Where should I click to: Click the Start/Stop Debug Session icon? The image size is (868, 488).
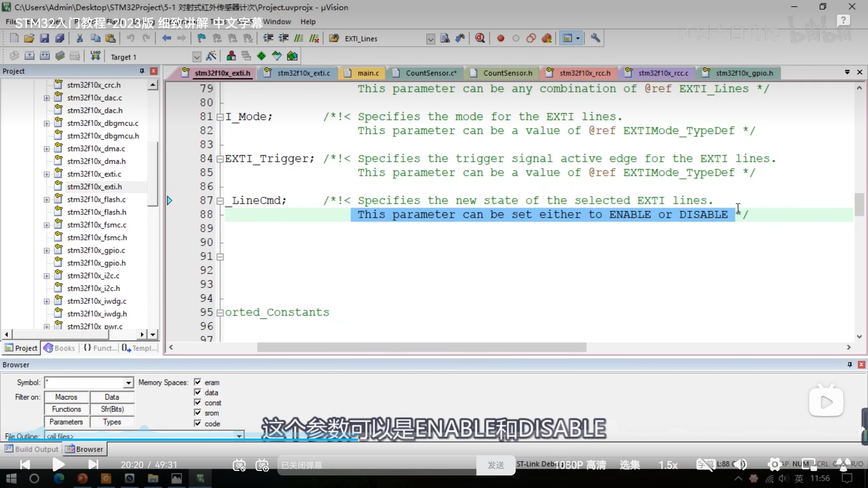[479, 38]
